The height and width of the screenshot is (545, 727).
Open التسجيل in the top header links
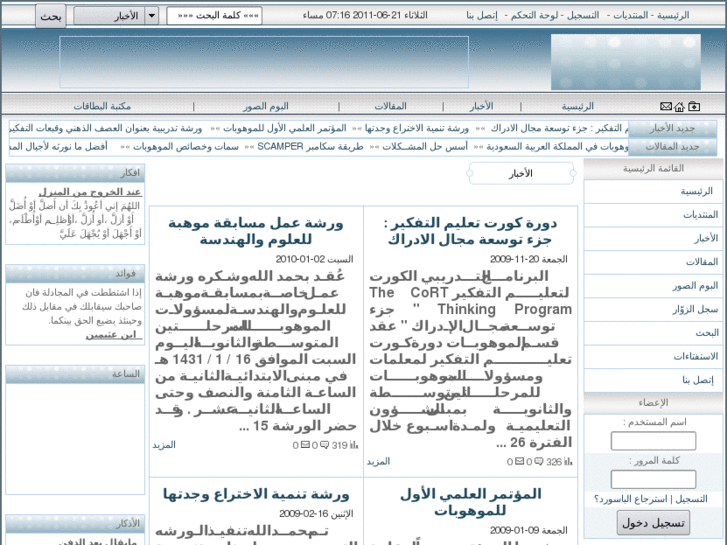(583, 15)
